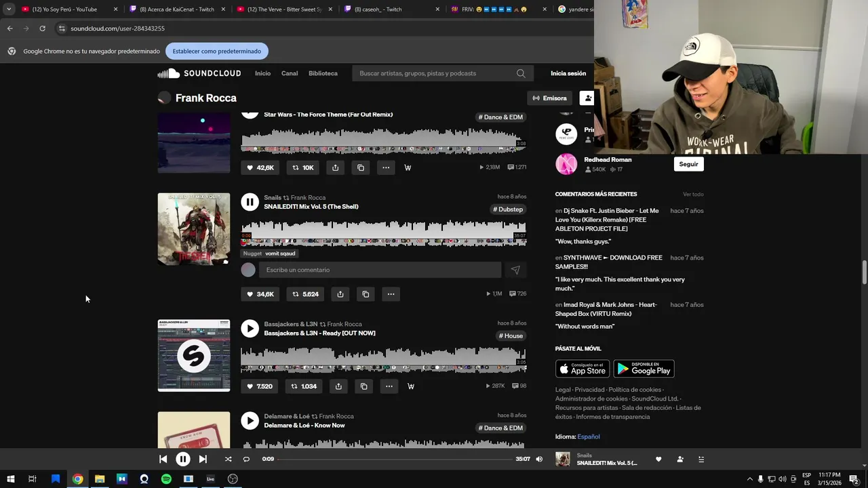Open the Biblioteca menu item
Viewport: 868px width, 488px height.
323,73
